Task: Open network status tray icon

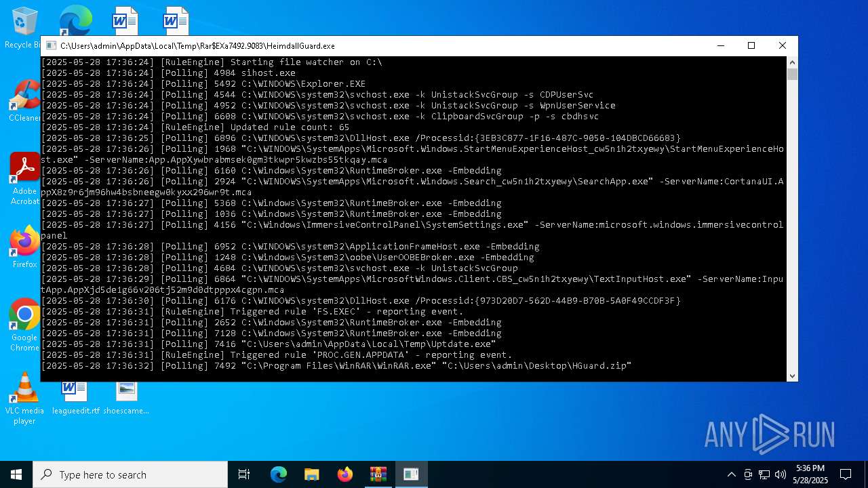Action: (x=764, y=474)
